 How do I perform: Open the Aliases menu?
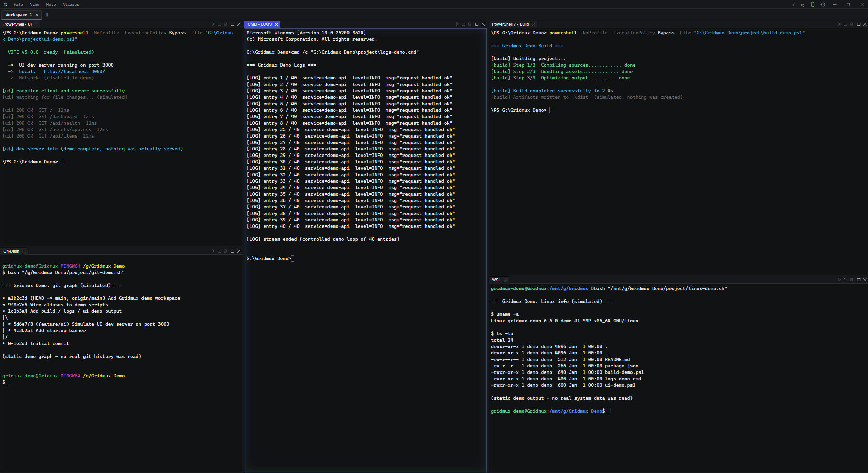71,4
